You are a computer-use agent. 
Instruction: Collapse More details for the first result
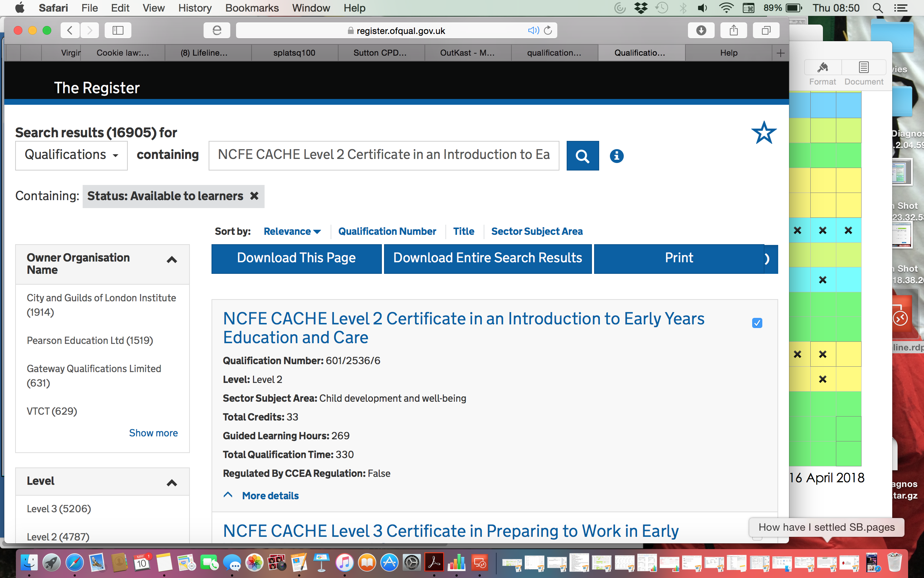click(261, 495)
